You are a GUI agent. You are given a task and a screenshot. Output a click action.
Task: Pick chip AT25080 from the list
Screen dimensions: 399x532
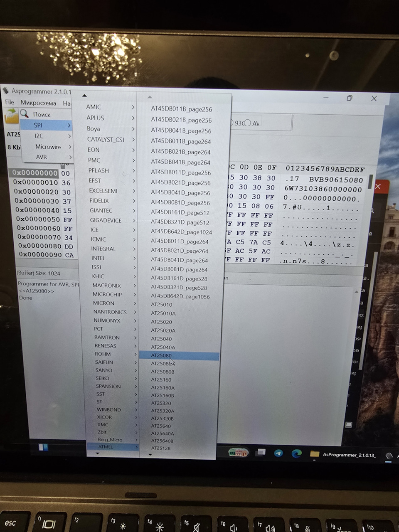tap(179, 356)
